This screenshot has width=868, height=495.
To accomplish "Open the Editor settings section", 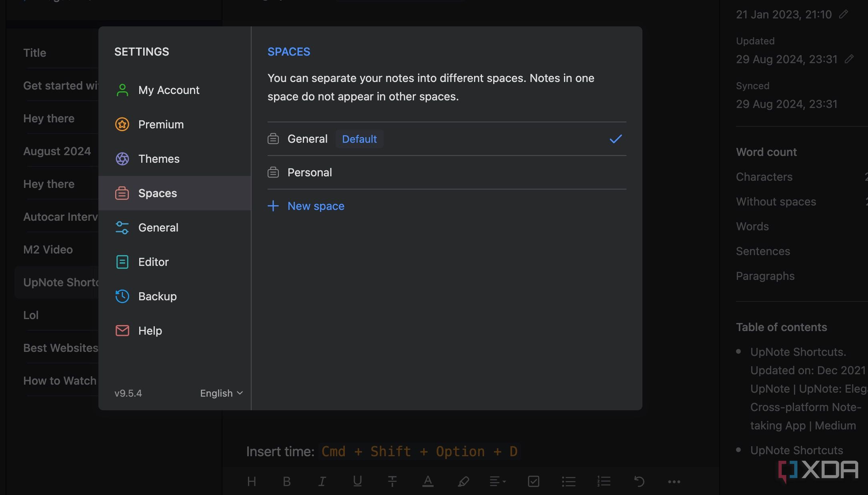I will coord(175,262).
